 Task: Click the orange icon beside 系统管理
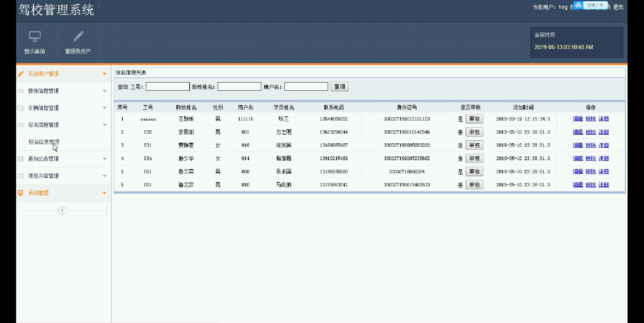[21, 193]
